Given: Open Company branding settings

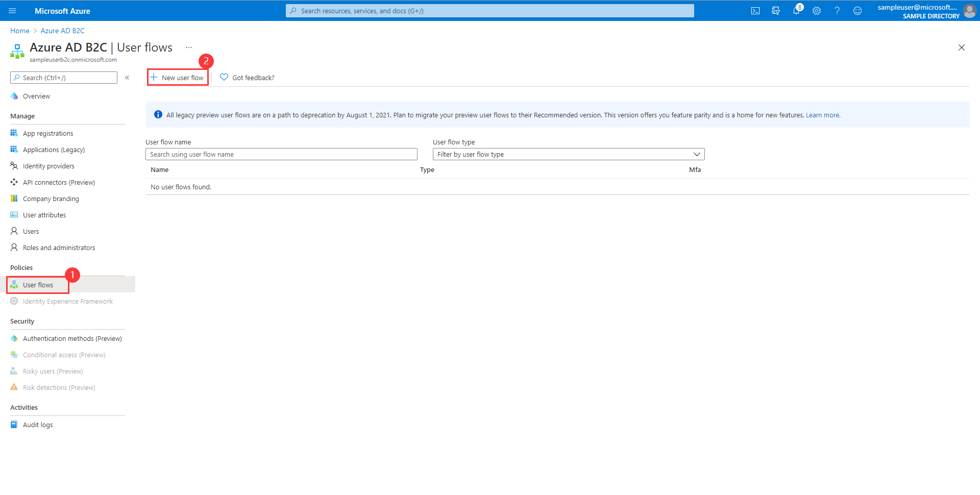Looking at the screenshot, I should (x=51, y=199).
